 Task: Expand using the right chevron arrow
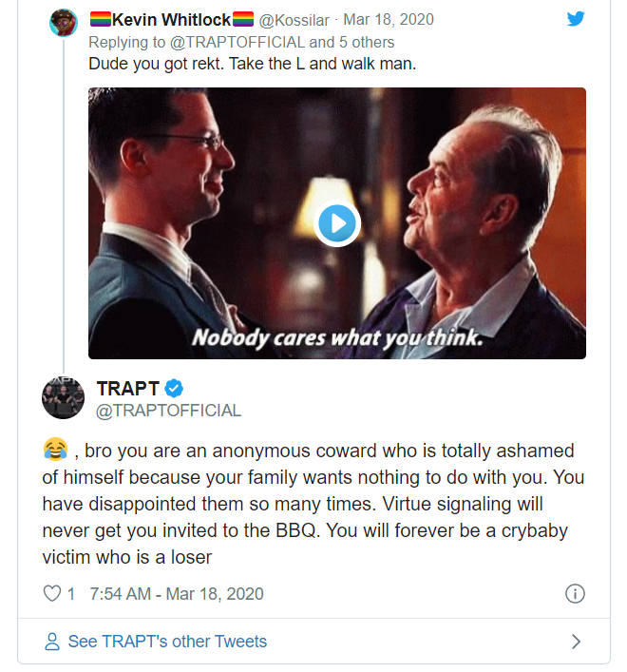pos(576,642)
